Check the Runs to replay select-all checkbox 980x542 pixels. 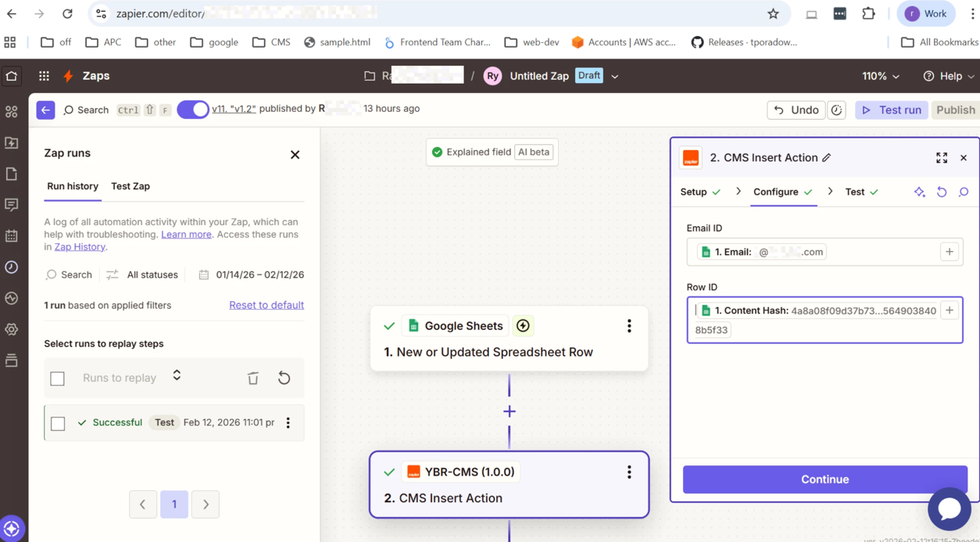tap(58, 379)
